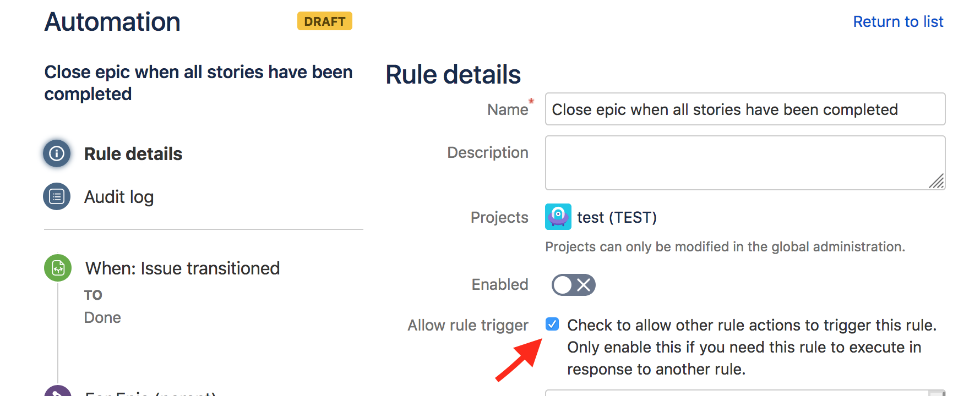The height and width of the screenshot is (396, 980).
Task: Click the Rule details info icon
Action: tap(57, 153)
